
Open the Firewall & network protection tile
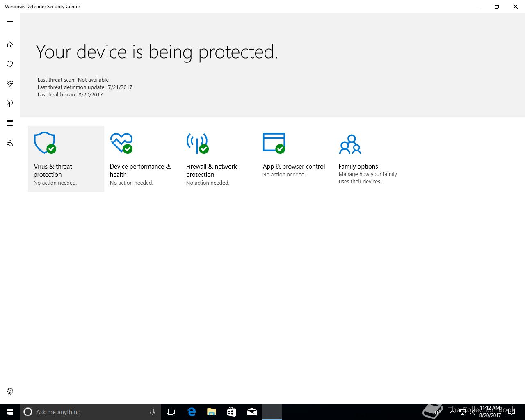[219, 159]
